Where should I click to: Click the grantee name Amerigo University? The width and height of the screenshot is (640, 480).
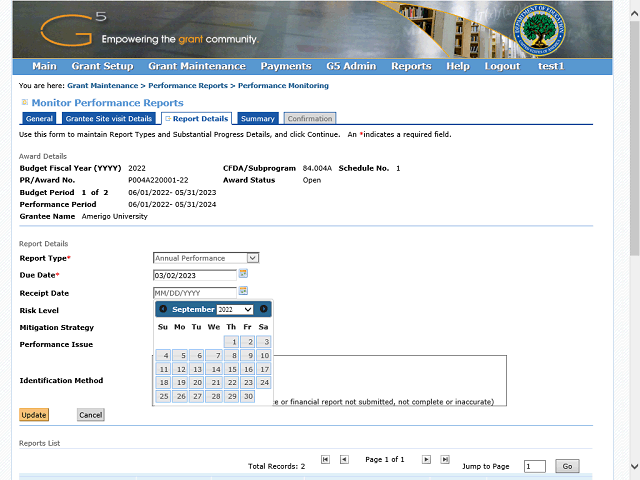[x=115, y=216]
